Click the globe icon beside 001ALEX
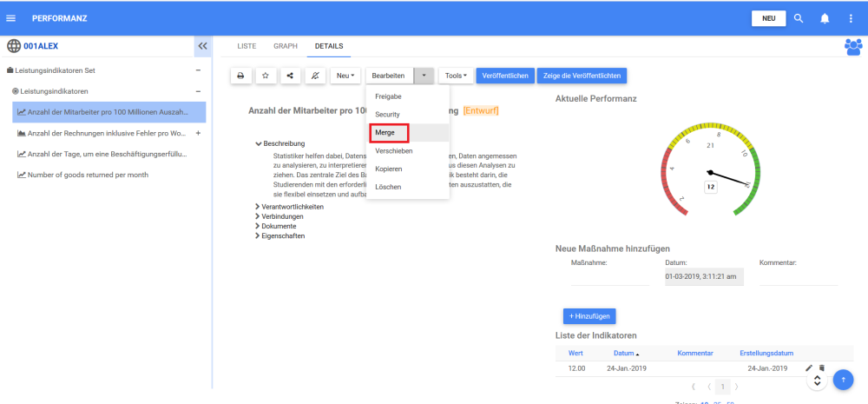 (14, 46)
